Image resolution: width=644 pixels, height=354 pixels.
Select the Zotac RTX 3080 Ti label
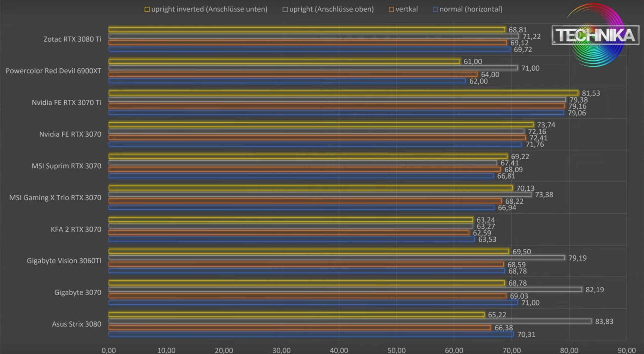pyautogui.click(x=72, y=39)
